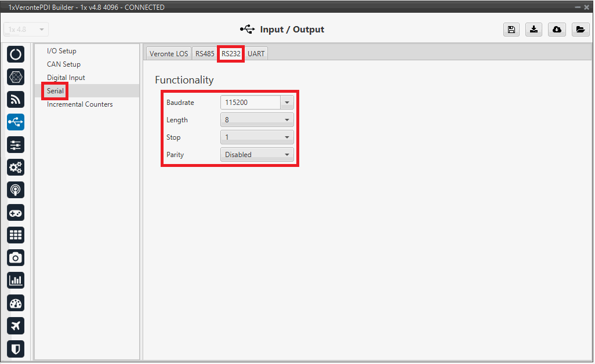Open the Stop bits dropdown
The height and width of the screenshot is (364, 595).
[257, 137]
